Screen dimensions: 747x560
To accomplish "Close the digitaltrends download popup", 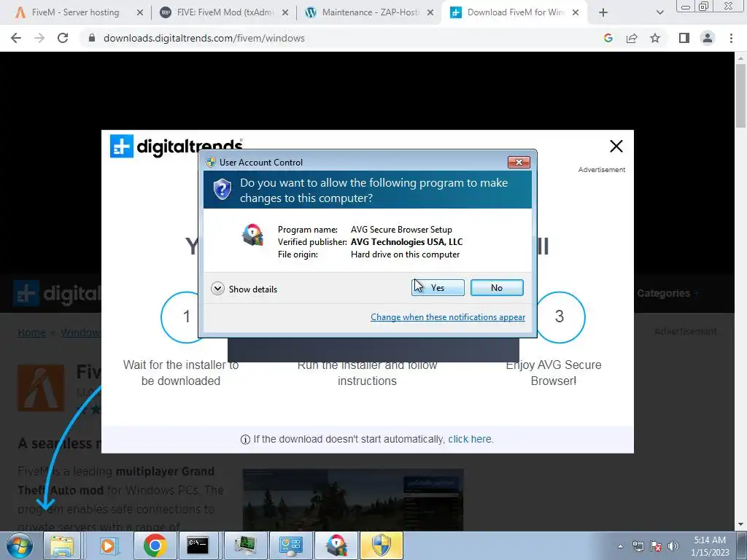I will pos(616,146).
